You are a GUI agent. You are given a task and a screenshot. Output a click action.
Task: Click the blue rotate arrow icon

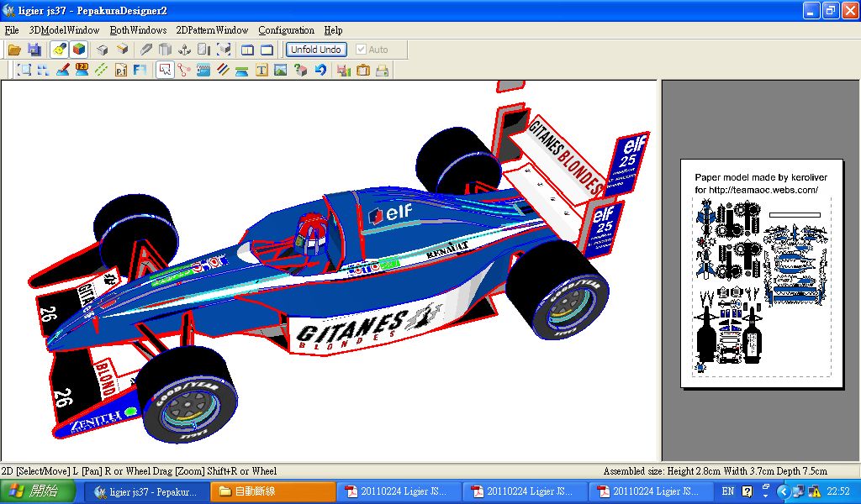320,71
